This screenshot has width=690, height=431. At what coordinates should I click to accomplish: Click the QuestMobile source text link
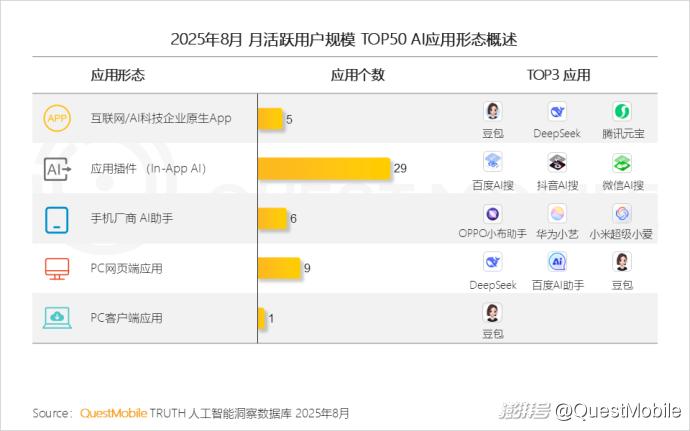coord(113,413)
